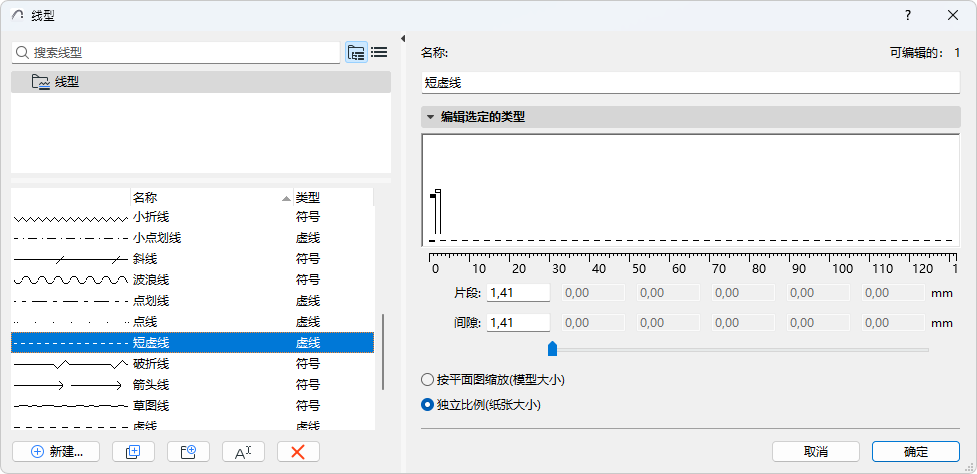Click the wavy preview of 波浪线
This screenshot has height=474, width=977.
pyautogui.click(x=70, y=280)
